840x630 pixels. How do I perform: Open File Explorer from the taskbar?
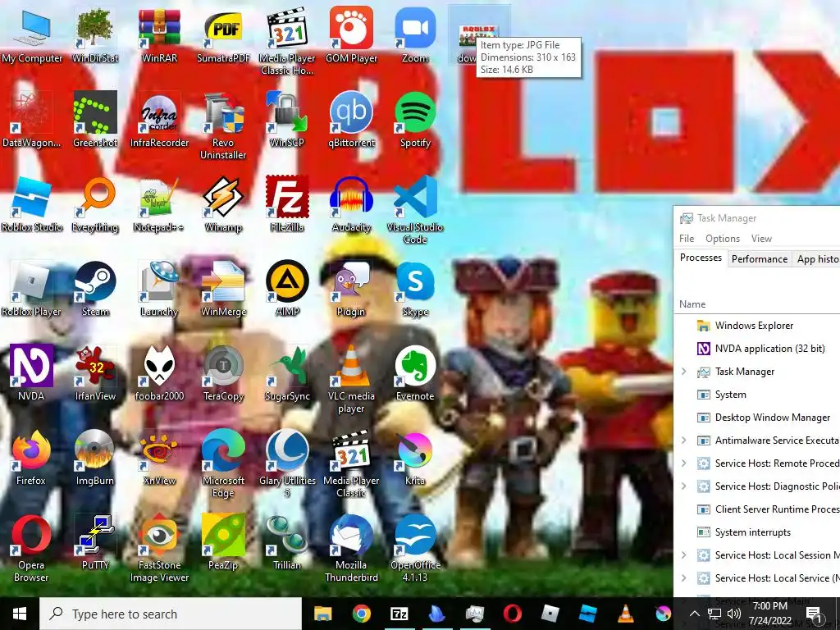[x=323, y=614]
